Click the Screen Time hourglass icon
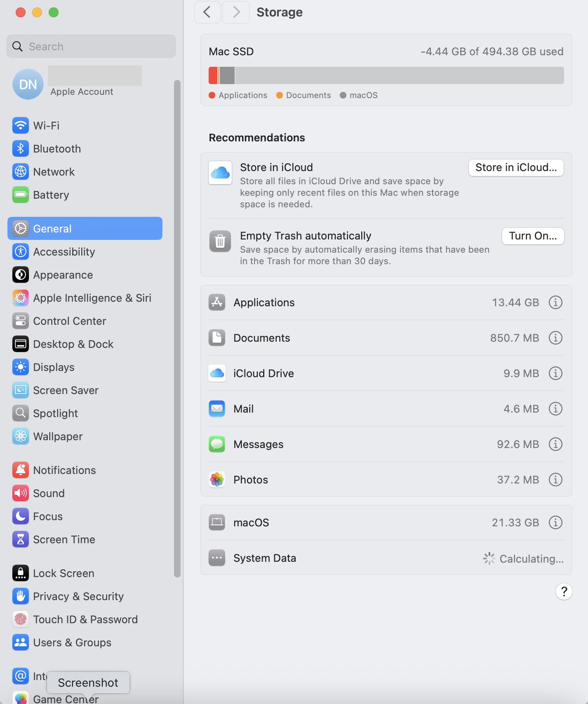The width and height of the screenshot is (588, 704). tap(21, 539)
